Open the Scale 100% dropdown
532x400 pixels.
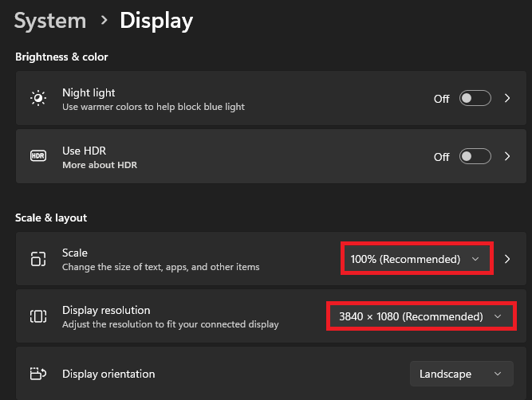click(415, 259)
